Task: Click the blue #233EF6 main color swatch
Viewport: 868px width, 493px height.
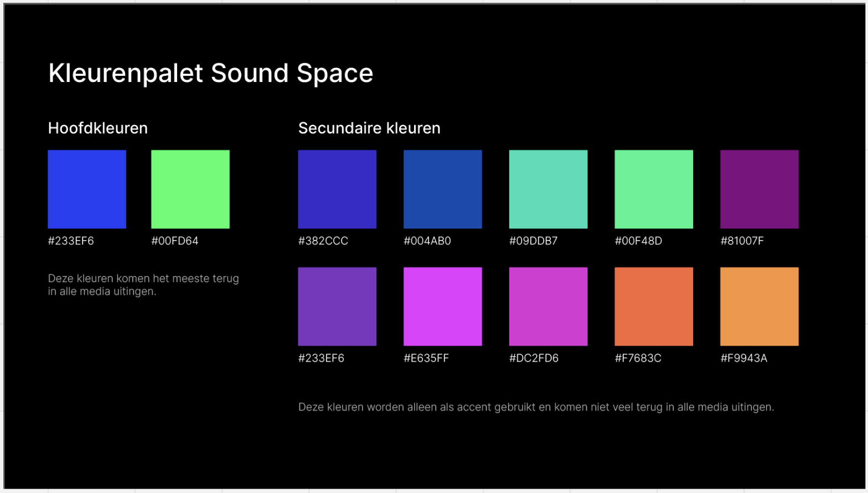Action: (87, 189)
